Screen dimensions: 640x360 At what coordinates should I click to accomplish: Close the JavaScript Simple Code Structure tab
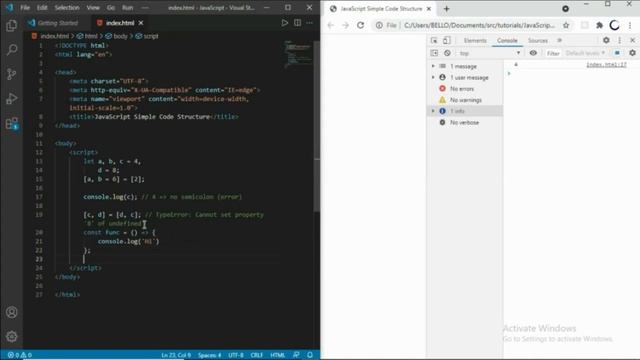[x=429, y=9]
